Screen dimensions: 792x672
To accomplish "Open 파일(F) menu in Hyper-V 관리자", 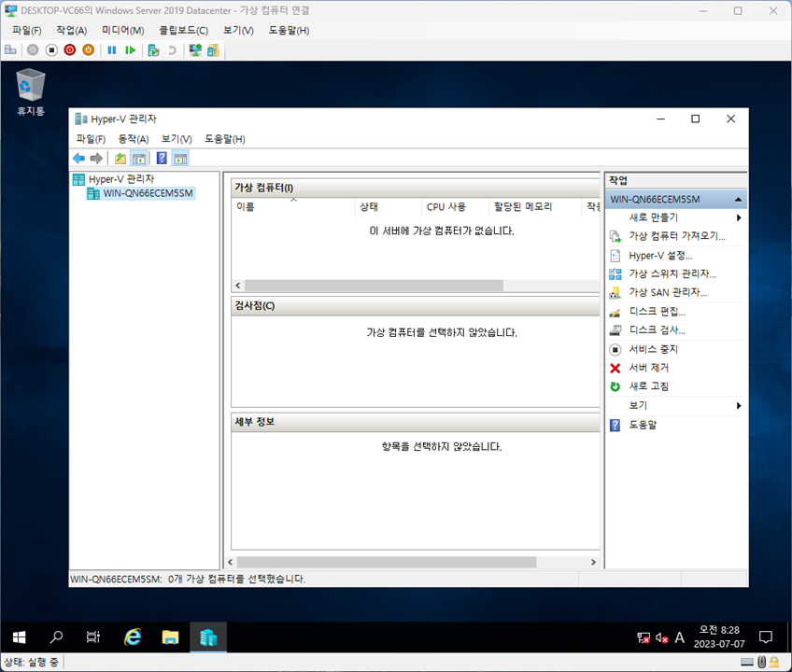I will click(x=91, y=139).
